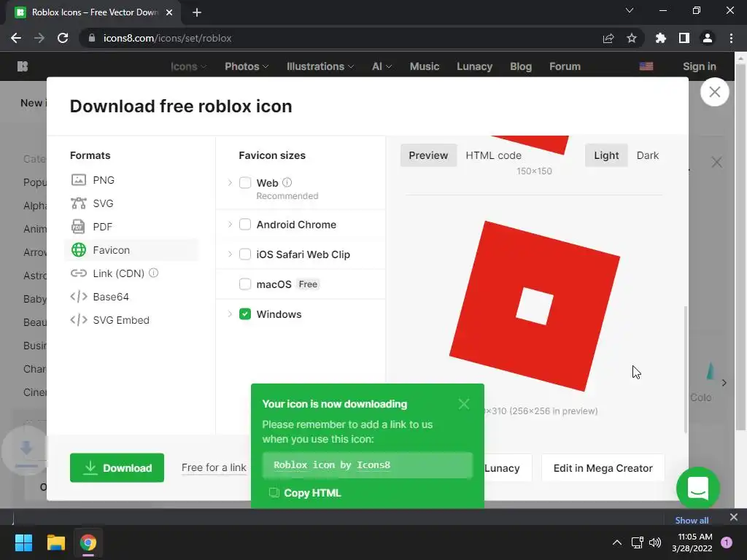Open Windows Start menu
The height and width of the screenshot is (560, 747).
[x=23, y=542]
